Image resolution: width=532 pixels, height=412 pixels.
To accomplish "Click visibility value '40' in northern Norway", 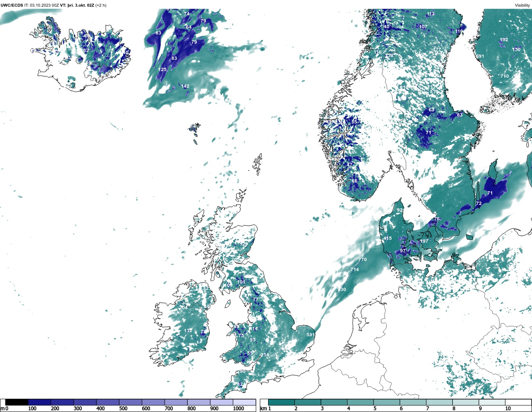I will [387, 27].
